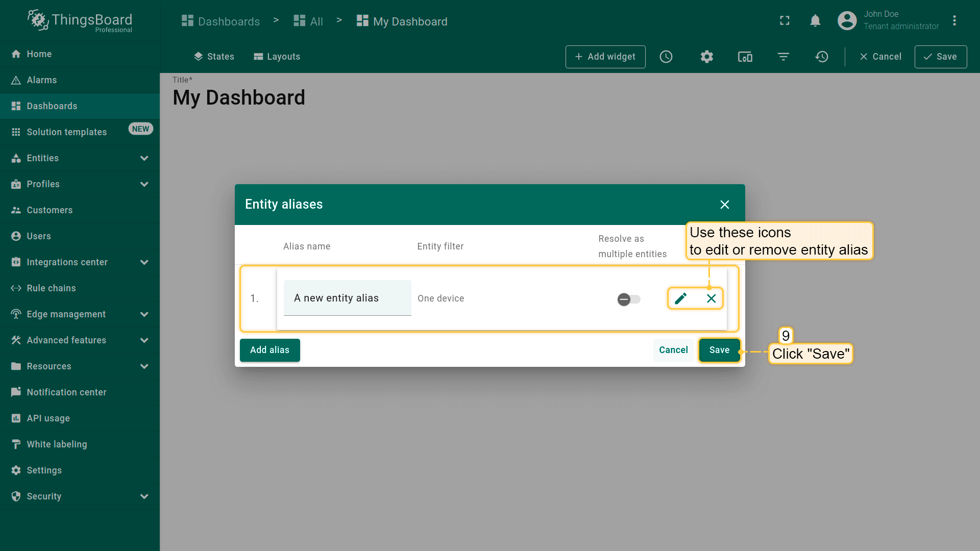The height and width of the screenshot is (551, 980).
Task: Remove entity alias with X icon
Action: [x=711, y=298]
